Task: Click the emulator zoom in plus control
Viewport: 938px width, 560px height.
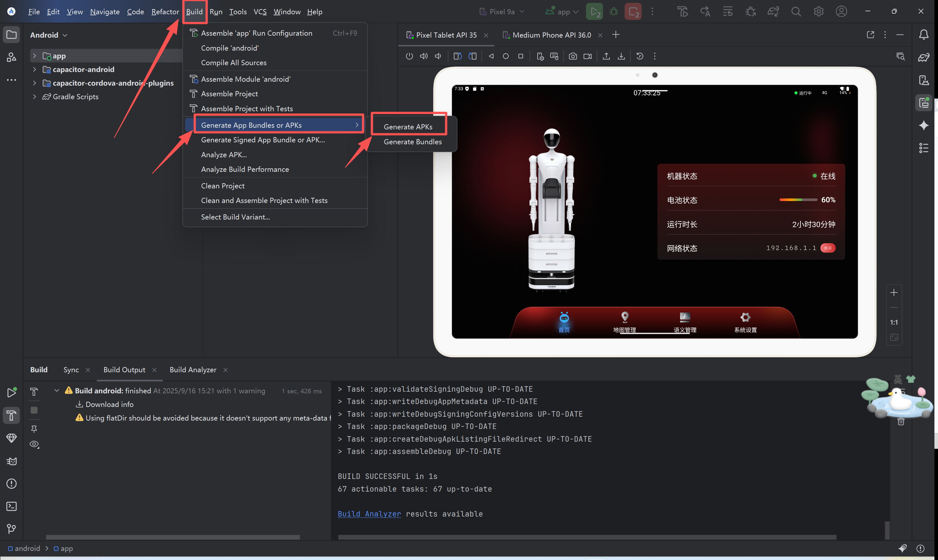Action: coord(894,292)
